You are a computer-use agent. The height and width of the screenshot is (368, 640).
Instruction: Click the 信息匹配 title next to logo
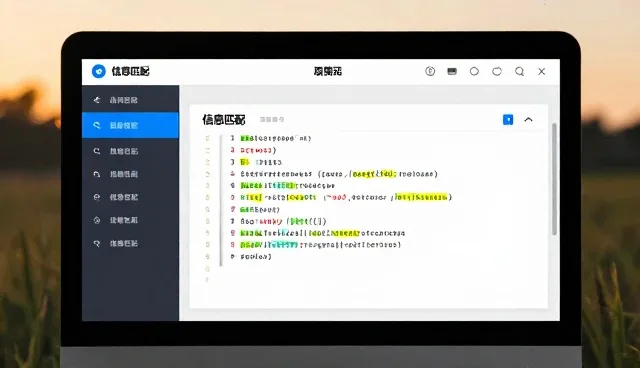pos(131,71)
